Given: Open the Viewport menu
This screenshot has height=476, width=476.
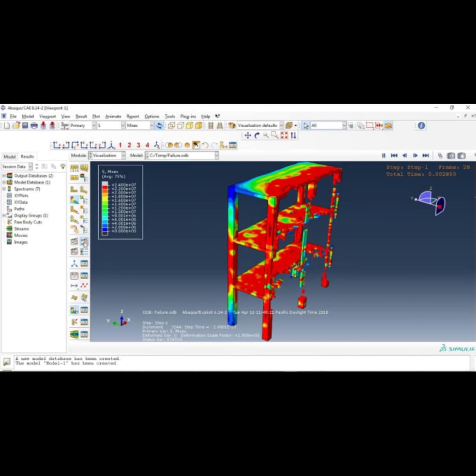Looking at the screenshot, I should 48,116.
